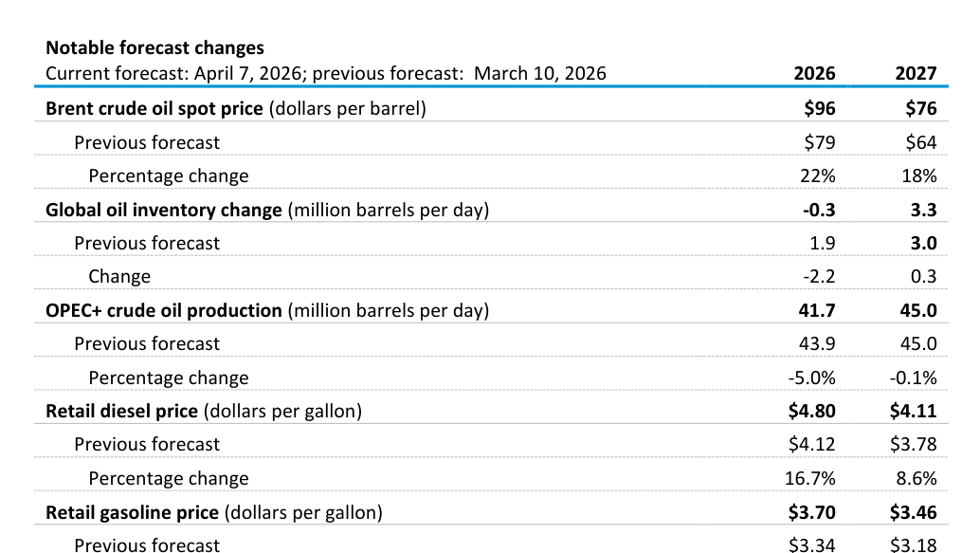Select the -0.3 inventory change value

pos(818,210)
